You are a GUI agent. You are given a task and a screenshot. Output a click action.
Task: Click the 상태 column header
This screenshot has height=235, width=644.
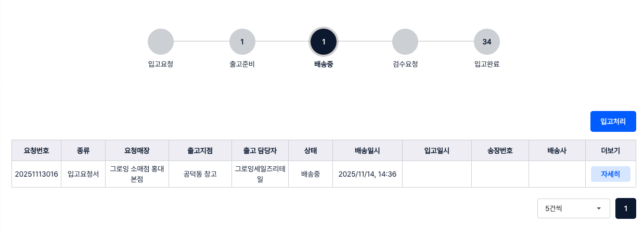tap(311, 151)
